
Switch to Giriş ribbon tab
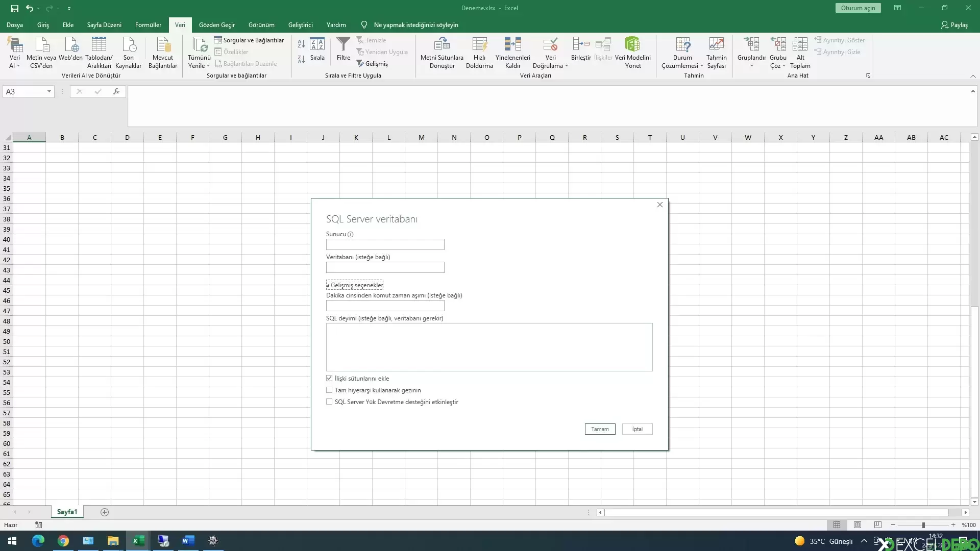pos(43,25)
